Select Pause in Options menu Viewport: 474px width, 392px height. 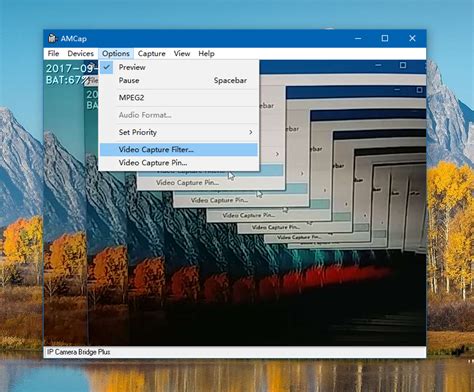pos(179,81)
